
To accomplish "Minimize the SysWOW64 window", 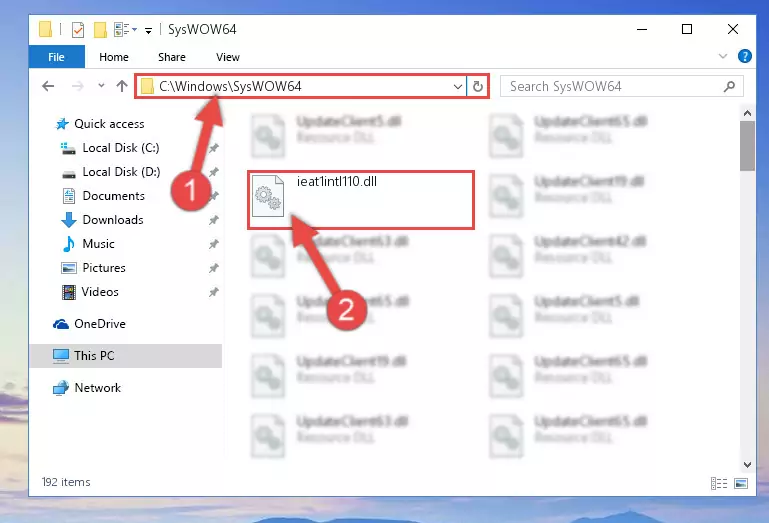I will pyautogui.click(x=642, y=29).
